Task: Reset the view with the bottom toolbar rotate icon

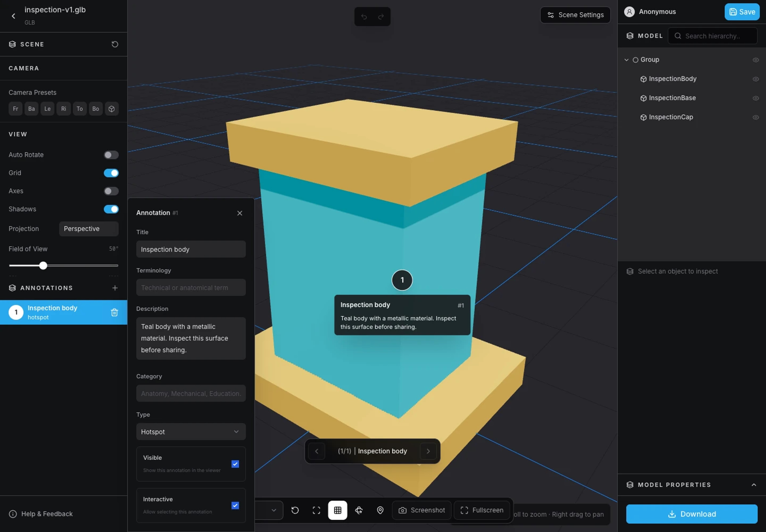Action: tap(295, 510)
